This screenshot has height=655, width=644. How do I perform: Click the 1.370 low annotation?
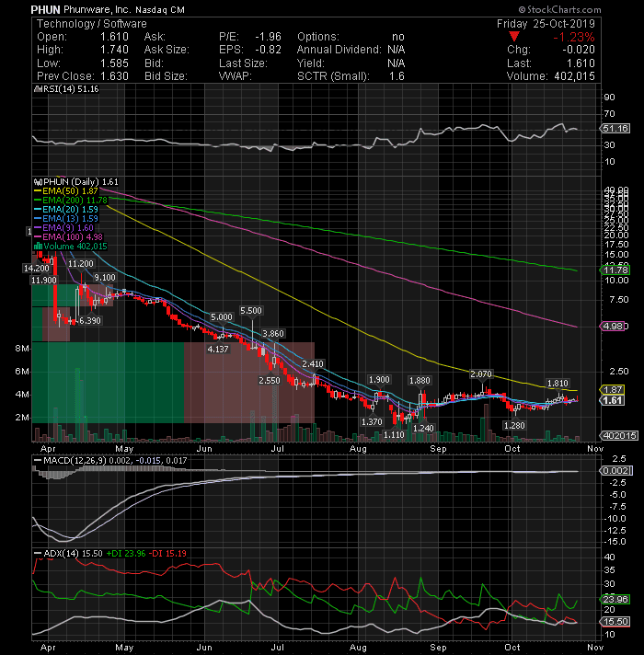372,422
